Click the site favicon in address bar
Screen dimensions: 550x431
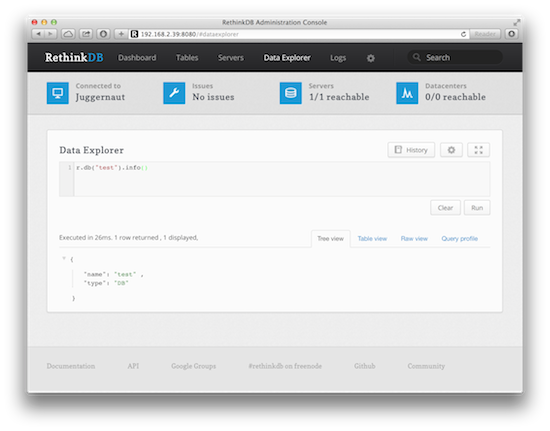pyautogui.click(x=134, y=34)
